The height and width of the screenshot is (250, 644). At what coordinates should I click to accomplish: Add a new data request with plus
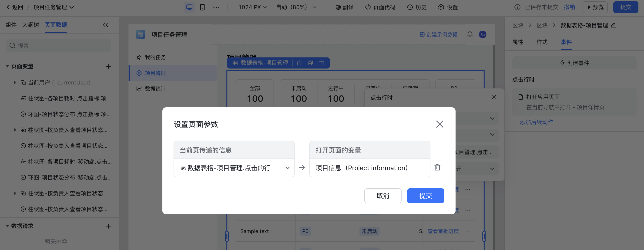click(x=108, y=226)
